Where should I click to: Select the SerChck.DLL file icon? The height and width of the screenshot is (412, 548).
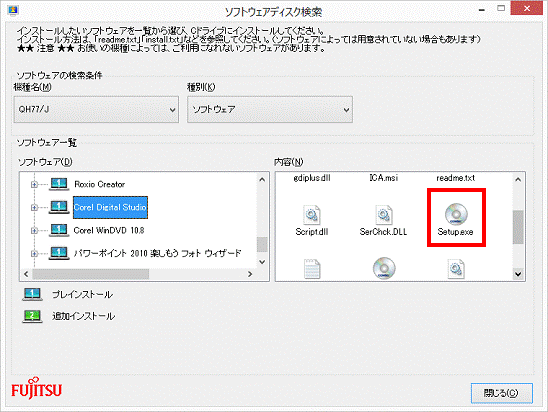tap(383, 215)
